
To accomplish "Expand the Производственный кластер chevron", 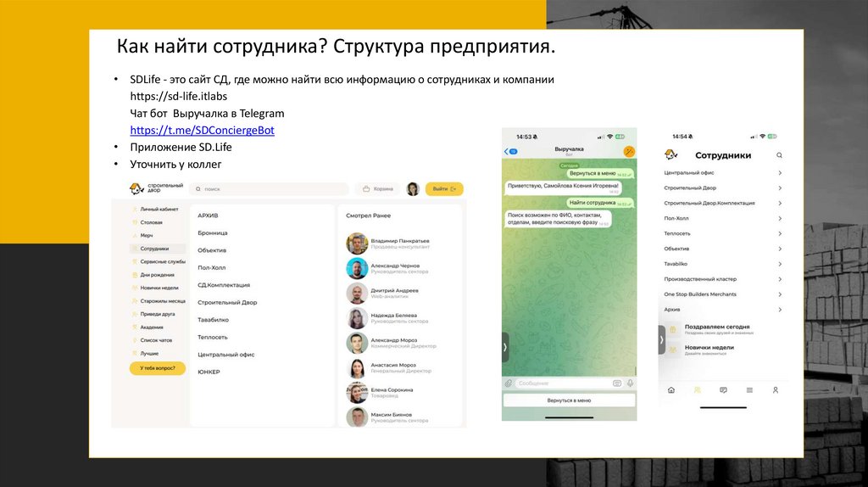I will [780, 279].
